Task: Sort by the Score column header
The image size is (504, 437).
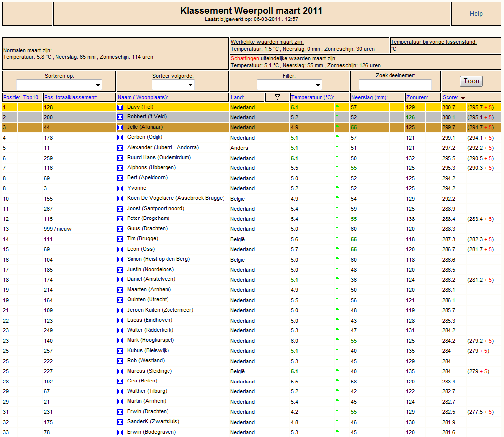Action: coord(450,97)
